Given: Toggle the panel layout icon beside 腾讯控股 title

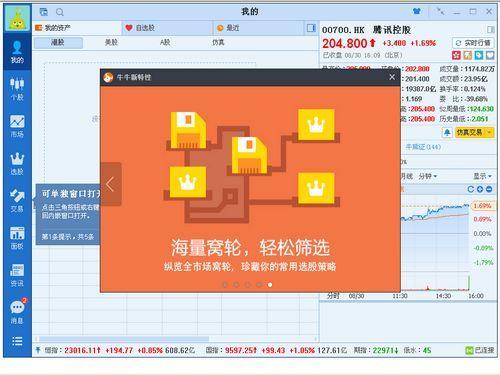Looking at the screenshot, I should coord(491,30).
